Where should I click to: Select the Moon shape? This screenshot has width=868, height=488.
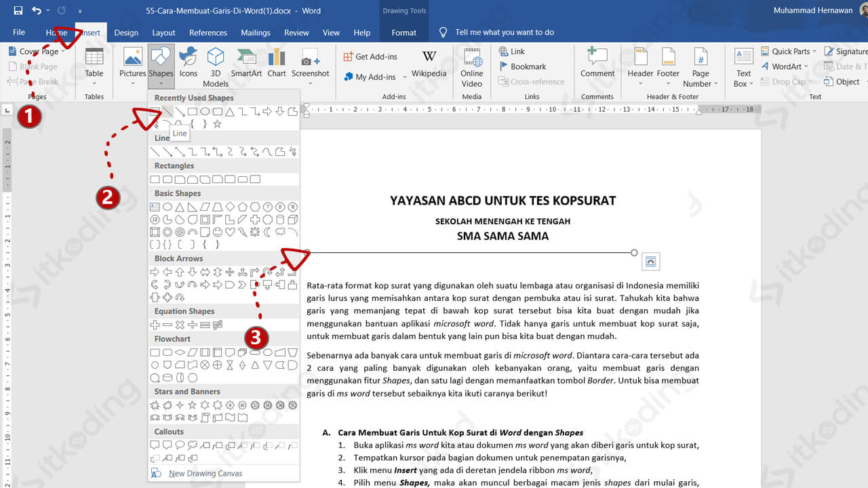pos(267,232)
